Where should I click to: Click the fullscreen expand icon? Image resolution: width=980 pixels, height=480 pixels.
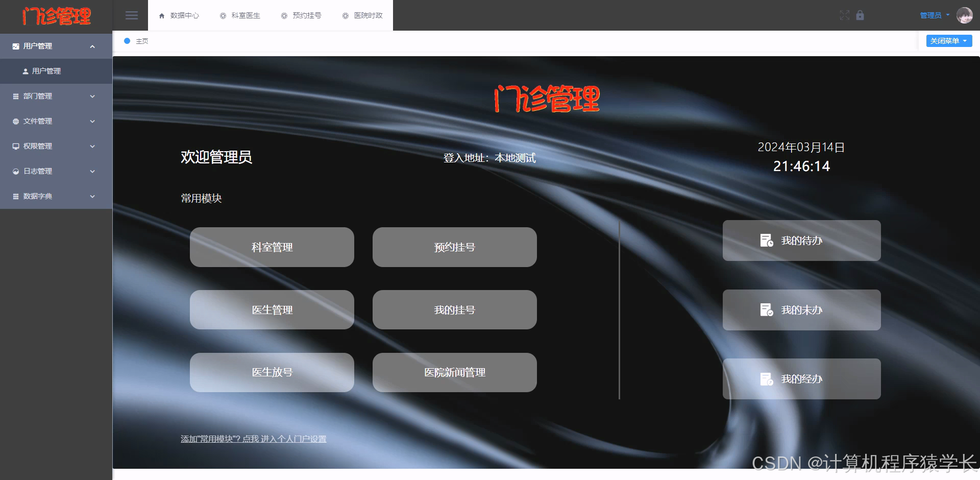coord(845,15)
